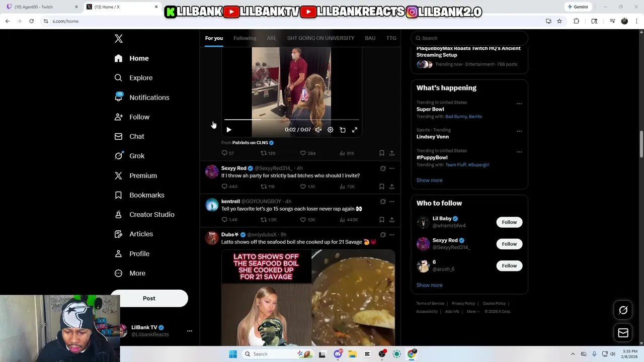
Task: Click the X search field
Action: 469,38
